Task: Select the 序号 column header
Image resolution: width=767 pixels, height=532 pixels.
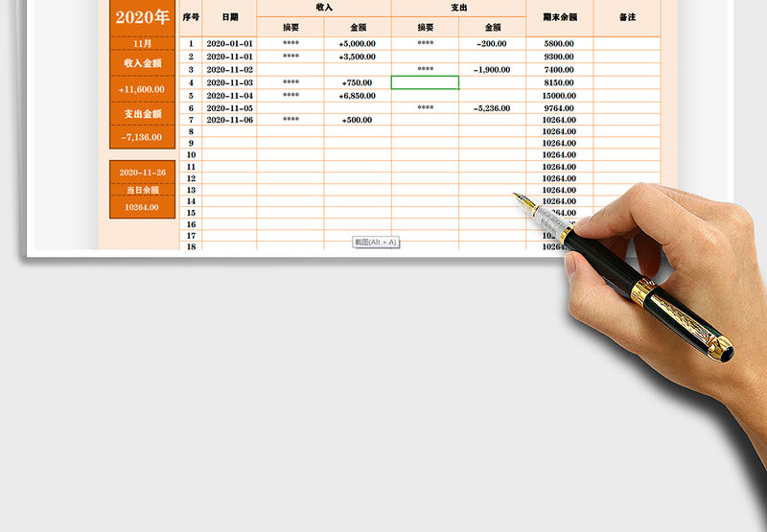Action: (191, 17)
